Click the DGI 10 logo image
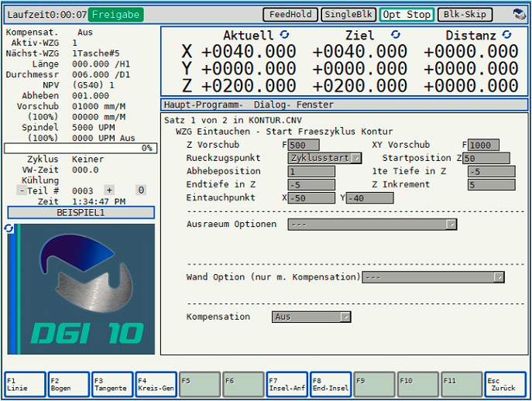This screenshot has height=401, width=532. coord(81,289)
